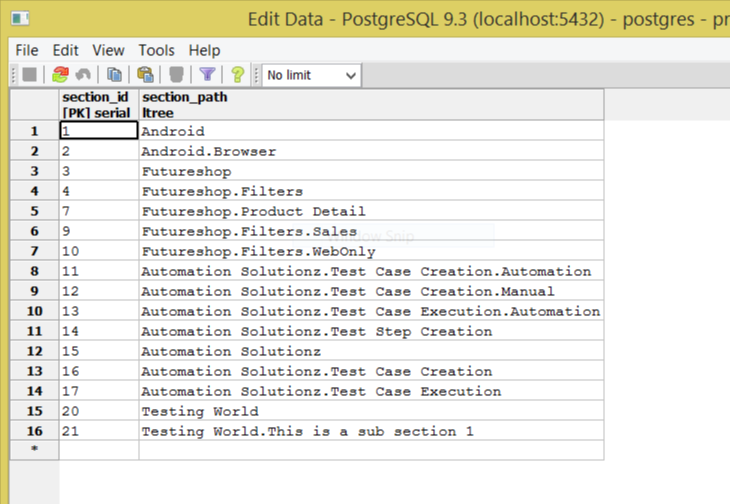Click the Refresh toolbar icon
Viewport: 730px width, 504px height.
60,74
